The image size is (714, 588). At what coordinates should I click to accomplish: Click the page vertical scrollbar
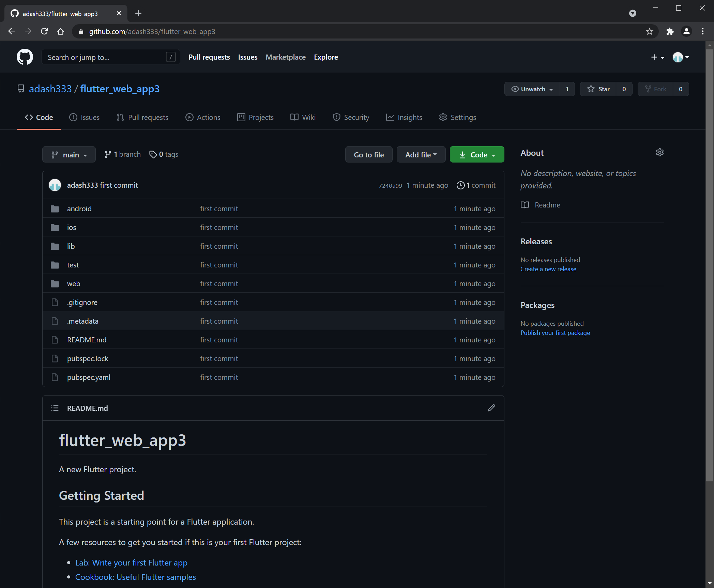[710, 265]
